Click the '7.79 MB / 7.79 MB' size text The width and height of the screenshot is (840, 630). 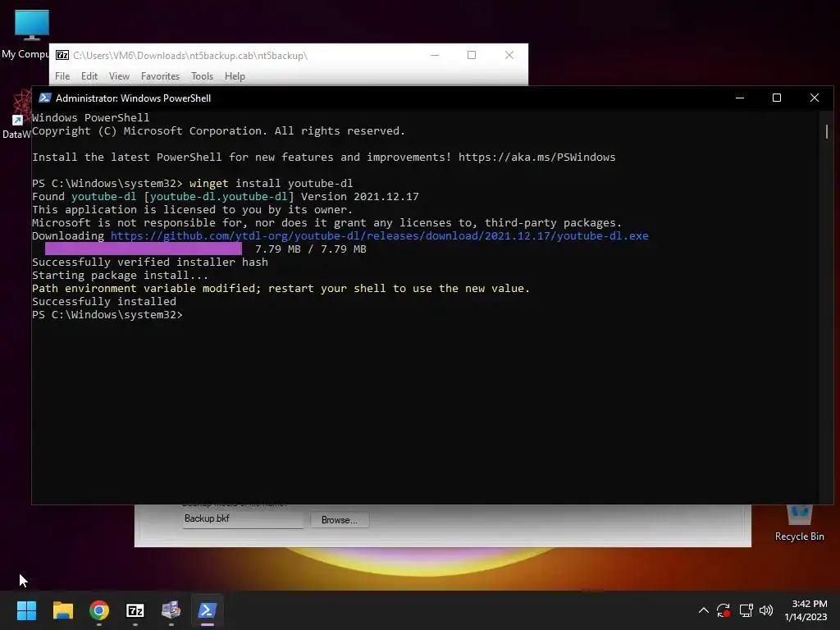click(311, 249)
